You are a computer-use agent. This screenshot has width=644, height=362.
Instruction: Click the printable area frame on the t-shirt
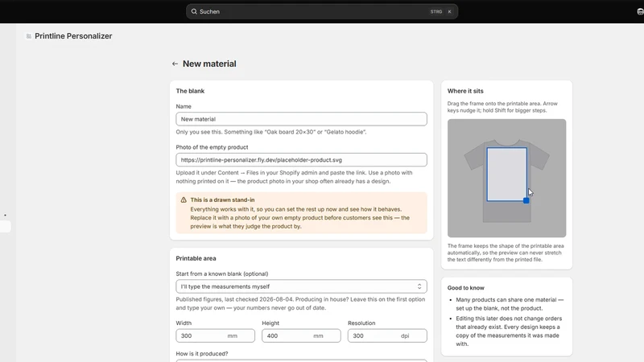click(507, 175)
